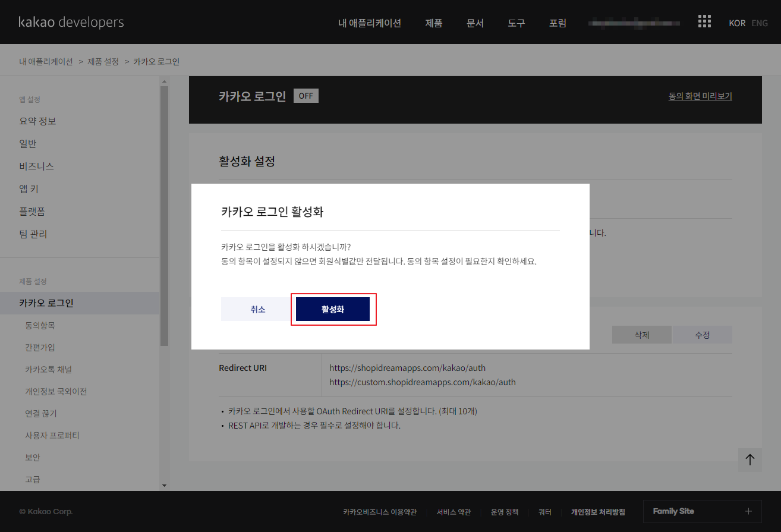Viewport: 781px width, 532px height.
Task: Click blurred account name in header
Action: click(634, 23)
